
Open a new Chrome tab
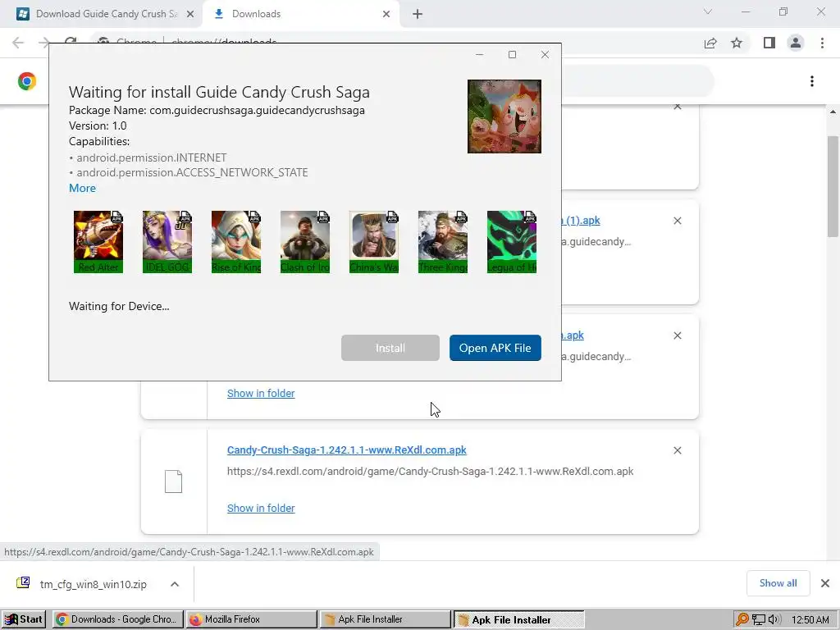click(x=418, y=14)
